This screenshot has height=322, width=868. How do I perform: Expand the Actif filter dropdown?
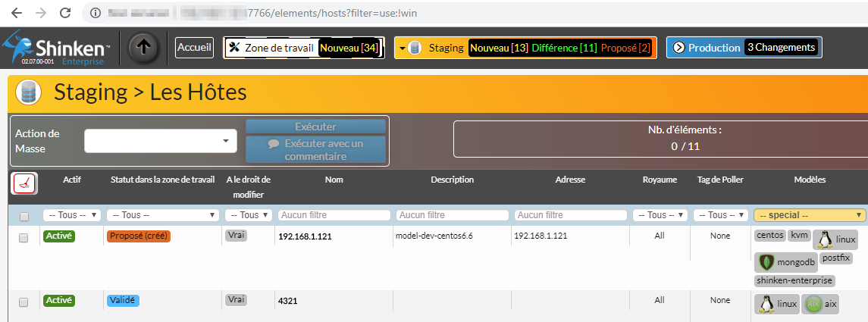pyautogui.click(x=71, y=215)
